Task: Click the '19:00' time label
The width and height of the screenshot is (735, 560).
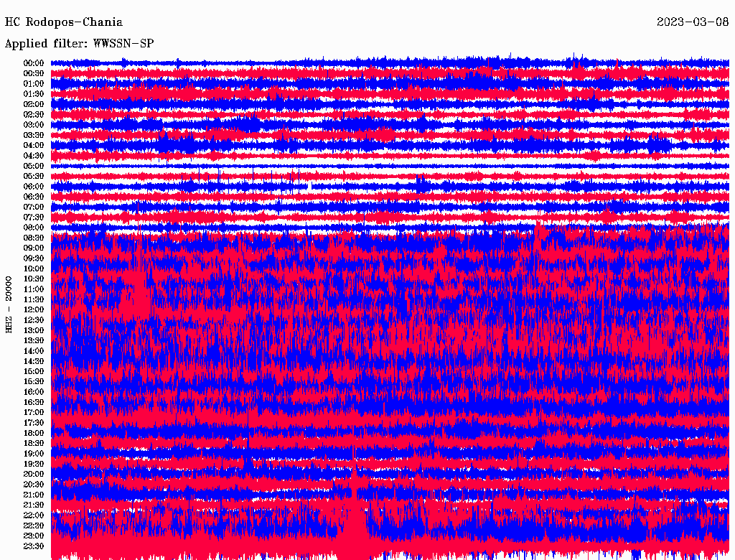Action: (34, 454)
